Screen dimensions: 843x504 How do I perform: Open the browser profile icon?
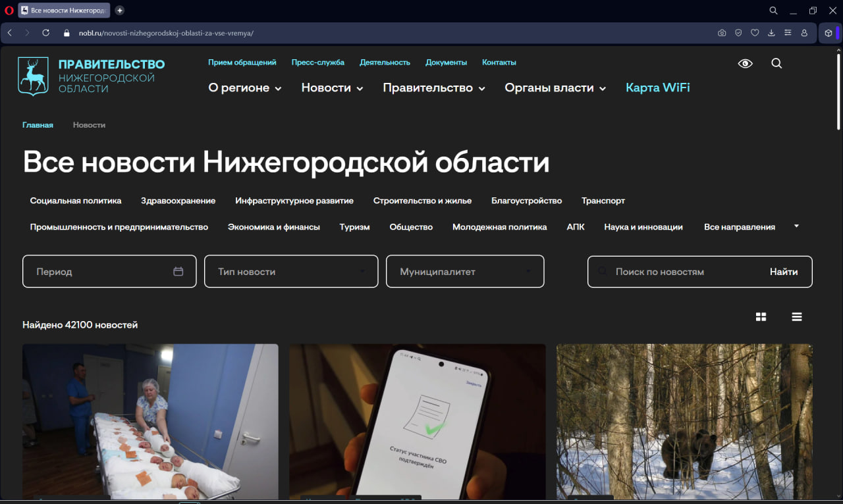coord(804,32)
